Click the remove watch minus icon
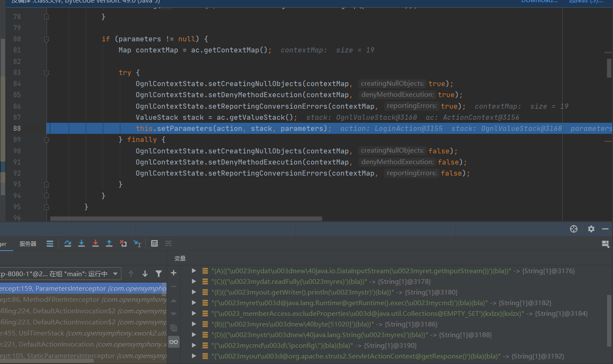The width and height of the screenshot is (613, 364). pos(174,286)
